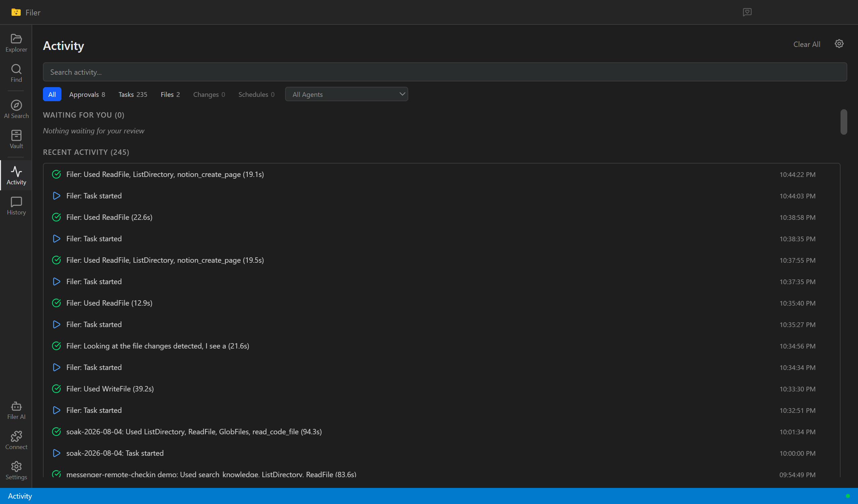Open the Find sidebar icon
This screenshot has height=504, width=858.
coord(16,73)
